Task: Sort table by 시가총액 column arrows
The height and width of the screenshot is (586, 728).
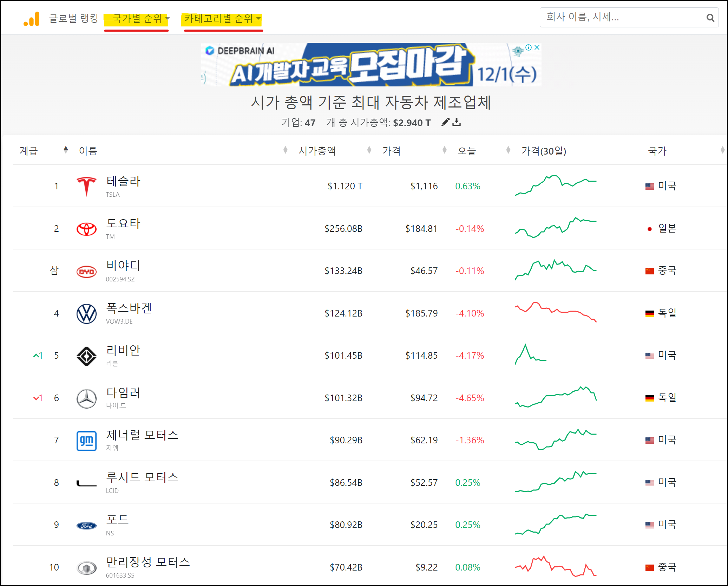Action: pos(369,150)
